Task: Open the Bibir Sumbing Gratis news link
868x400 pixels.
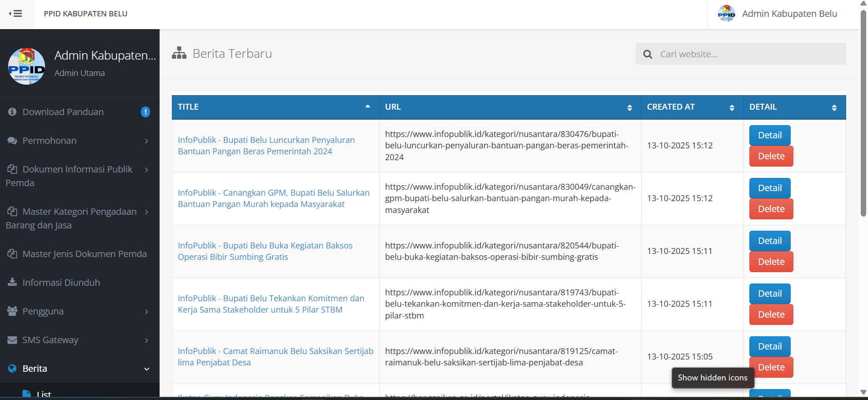Action: [x=265, y=251]
